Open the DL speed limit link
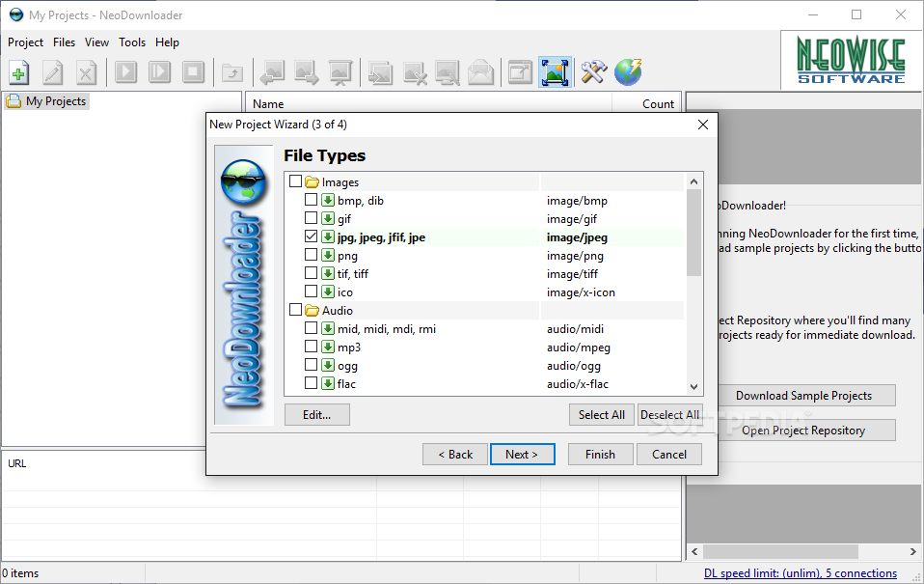924x584 pixels. click(801, 573)
